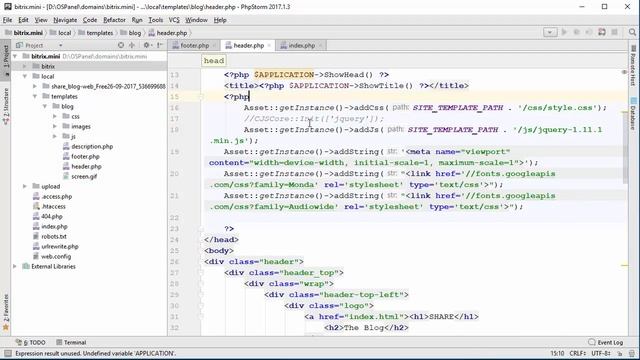Screen dimensions: 640x360
Task: Select .access.php in project tree
Action: click(56, 196)
